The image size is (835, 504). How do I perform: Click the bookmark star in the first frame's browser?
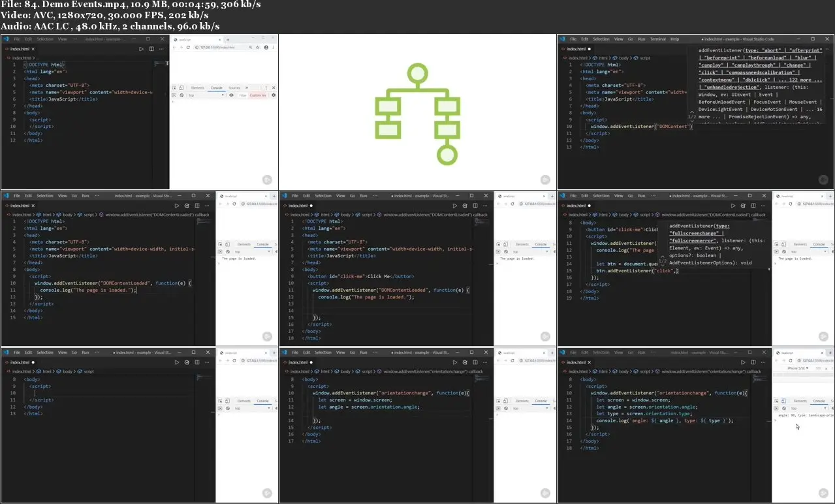(259, 48)
